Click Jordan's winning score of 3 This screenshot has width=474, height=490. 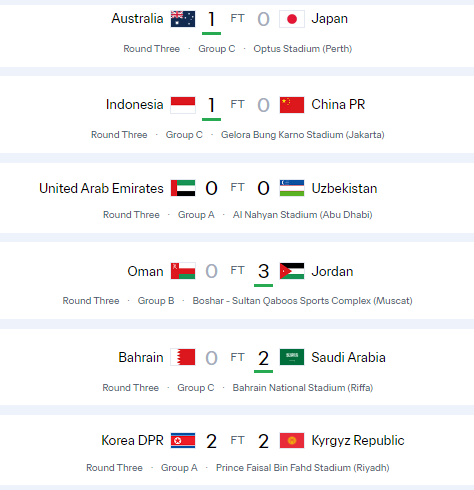(263, 271)
